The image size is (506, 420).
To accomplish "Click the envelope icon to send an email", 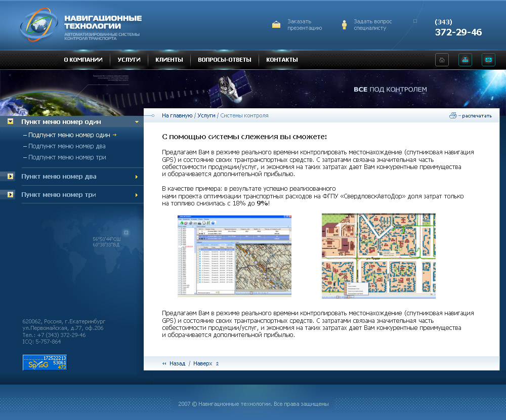I will tap(488, 59).
